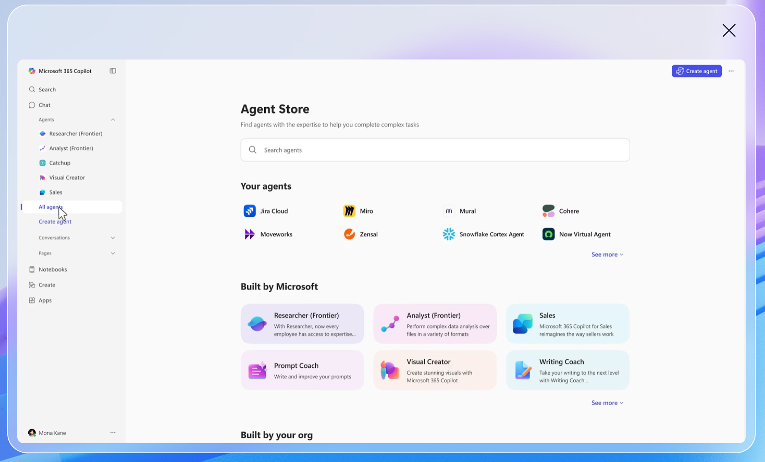The height and width of the screenshot is (462, 765).
Task: Collapse the Agents section chevron
Action: click(113, 120)
